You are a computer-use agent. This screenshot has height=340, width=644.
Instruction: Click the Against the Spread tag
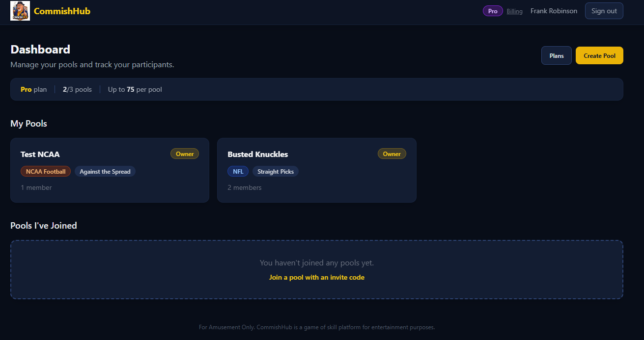(x=105, y=171)
